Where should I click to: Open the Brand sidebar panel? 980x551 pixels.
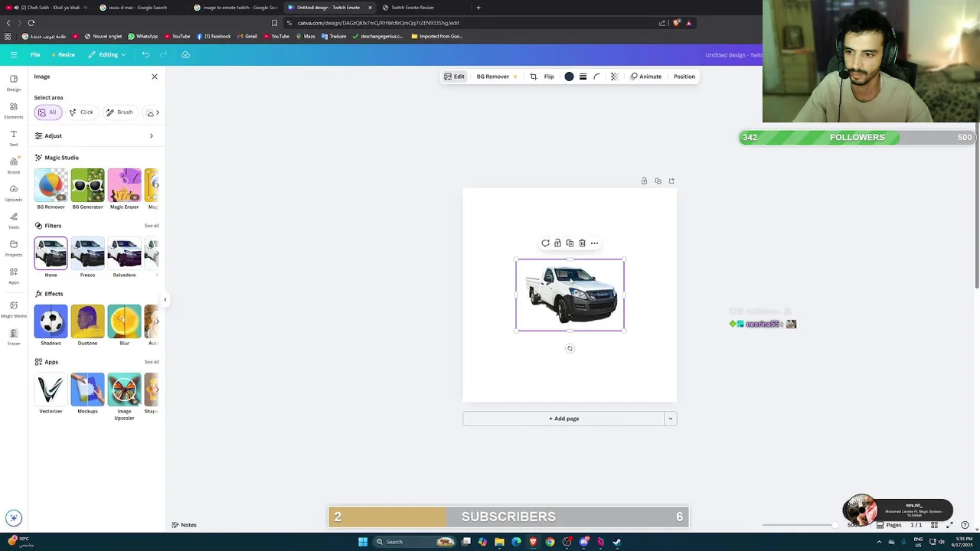click(x=14, y=165)
